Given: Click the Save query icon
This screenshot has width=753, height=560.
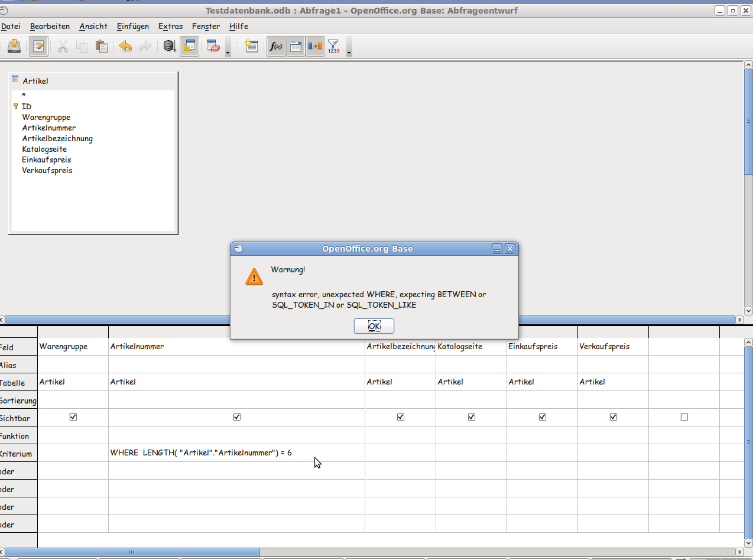Looking at the screenshot, I should pyautogui.click(x=14, y=46).
